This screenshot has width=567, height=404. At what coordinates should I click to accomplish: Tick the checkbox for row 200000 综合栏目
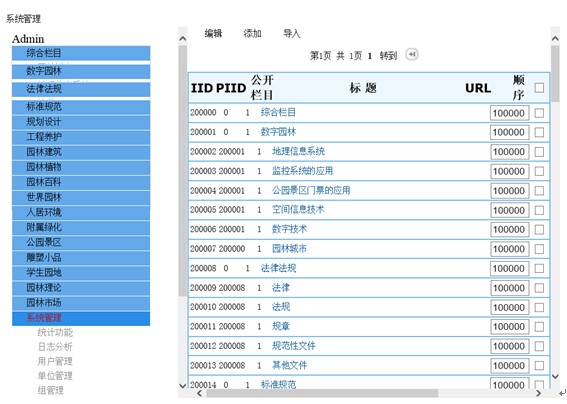pos(539,113)
